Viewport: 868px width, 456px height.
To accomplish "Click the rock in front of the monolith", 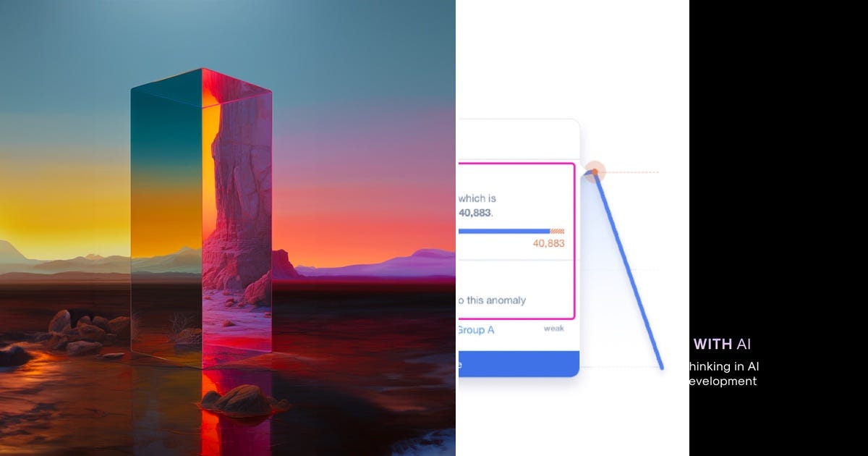I will [243, 400].
